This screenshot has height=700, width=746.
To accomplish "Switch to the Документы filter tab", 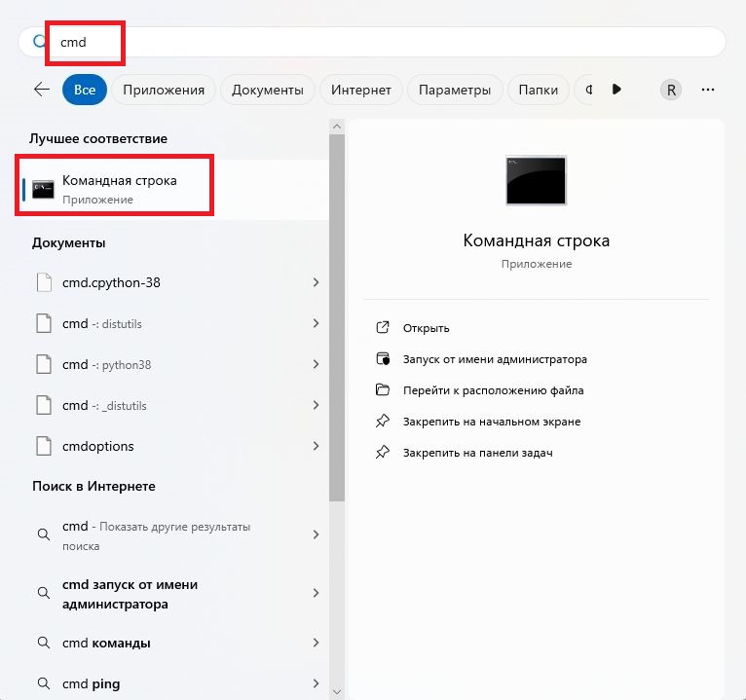I will 268,90.
